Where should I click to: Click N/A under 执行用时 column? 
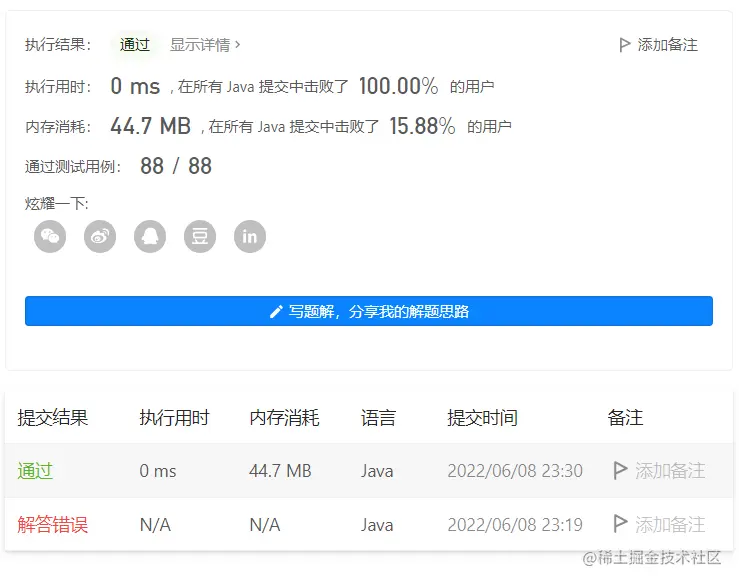pyautogui.click(x=156, y=525)
